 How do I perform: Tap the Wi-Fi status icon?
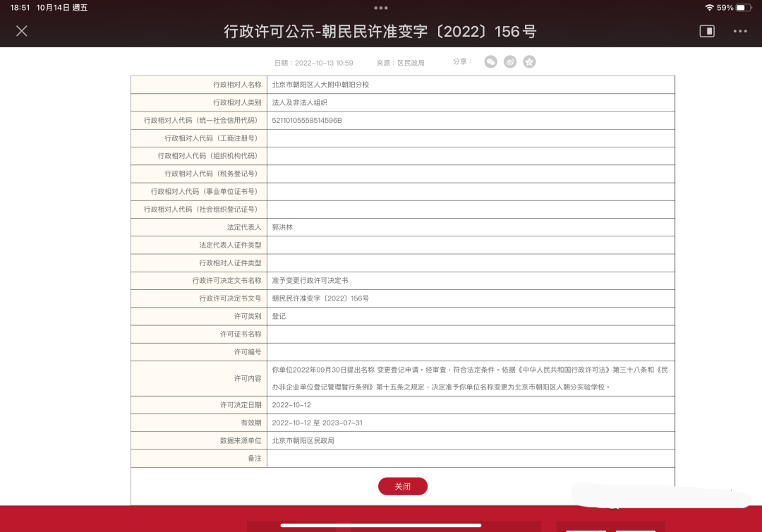coord(708,8)
